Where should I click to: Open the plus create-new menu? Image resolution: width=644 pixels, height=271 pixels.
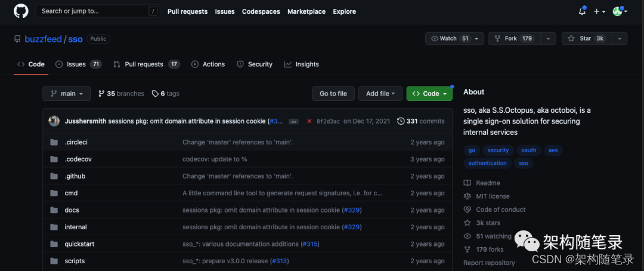600,11
